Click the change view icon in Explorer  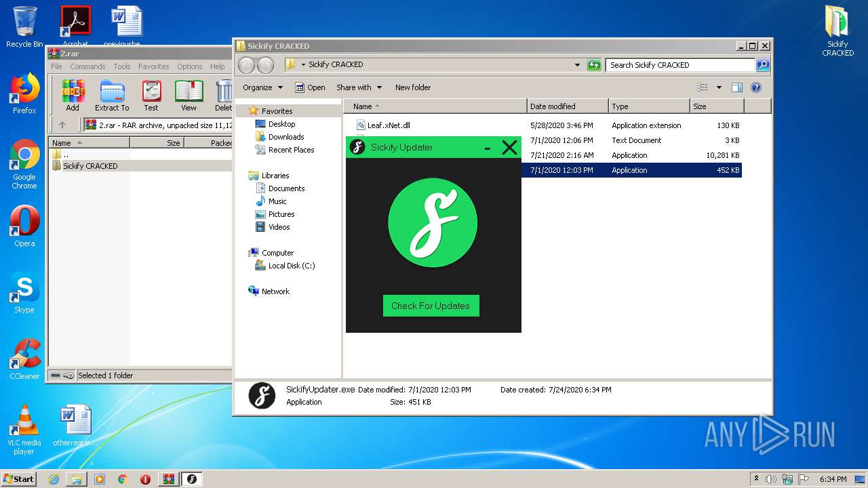click(703, 87)
